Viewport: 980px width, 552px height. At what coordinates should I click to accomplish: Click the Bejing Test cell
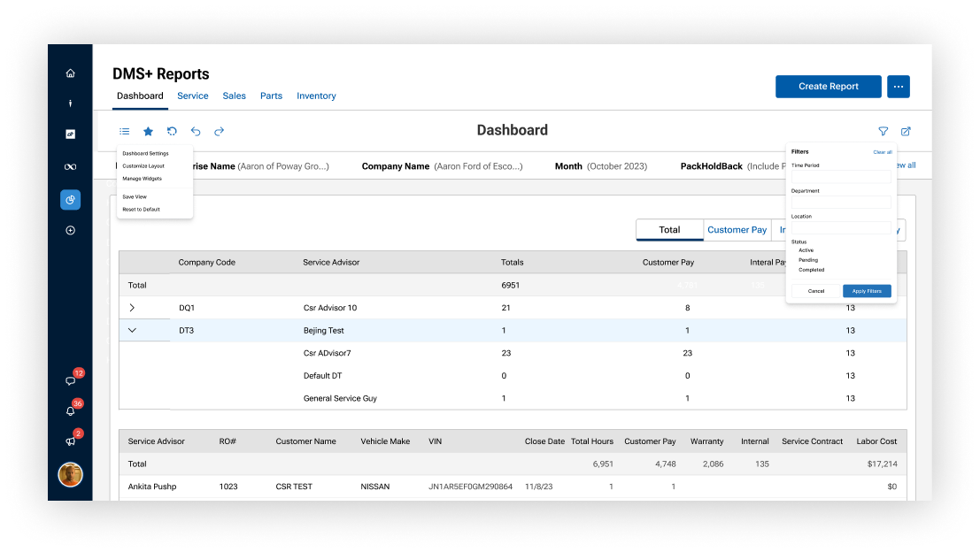pyautogui.click(x=324, y=330)
